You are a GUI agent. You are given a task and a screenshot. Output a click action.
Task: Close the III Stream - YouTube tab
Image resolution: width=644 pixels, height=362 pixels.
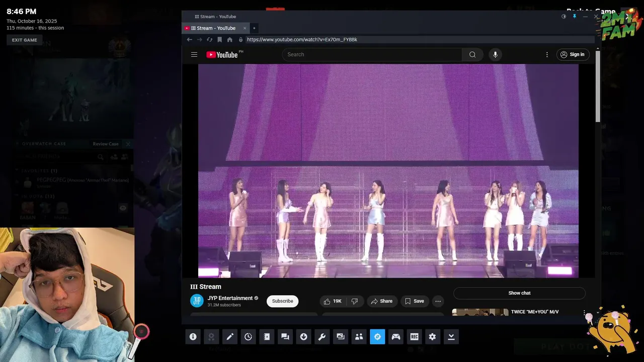245,28
